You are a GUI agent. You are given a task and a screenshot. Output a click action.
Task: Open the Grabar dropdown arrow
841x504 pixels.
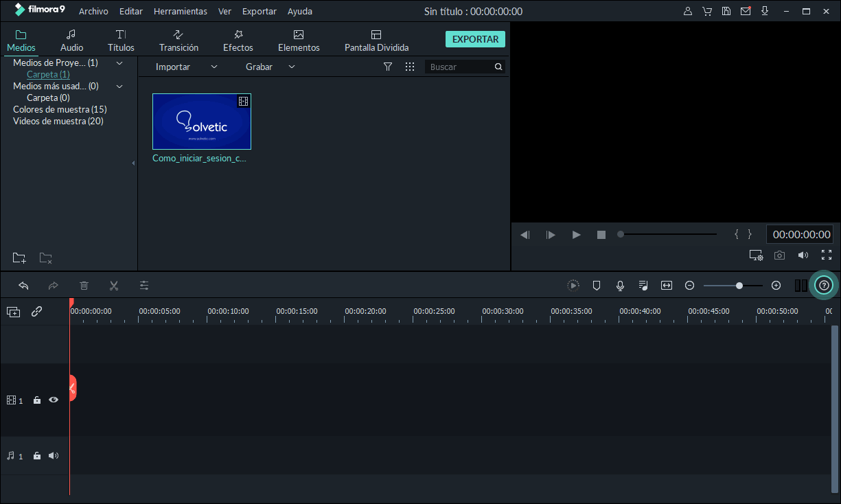click(291, 67)
